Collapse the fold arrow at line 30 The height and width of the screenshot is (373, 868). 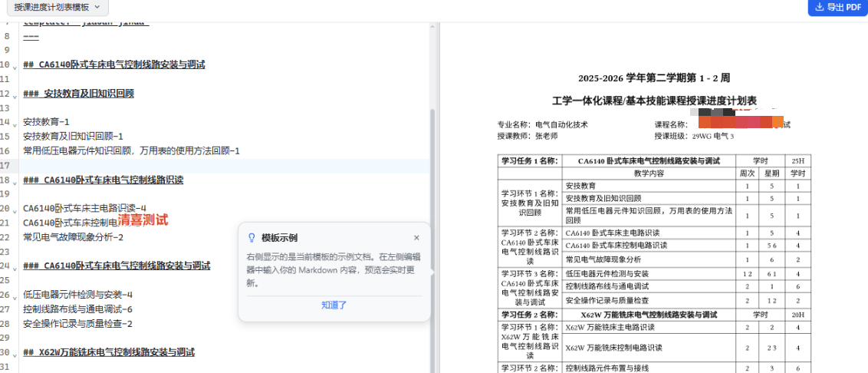(x=15, y=355)
